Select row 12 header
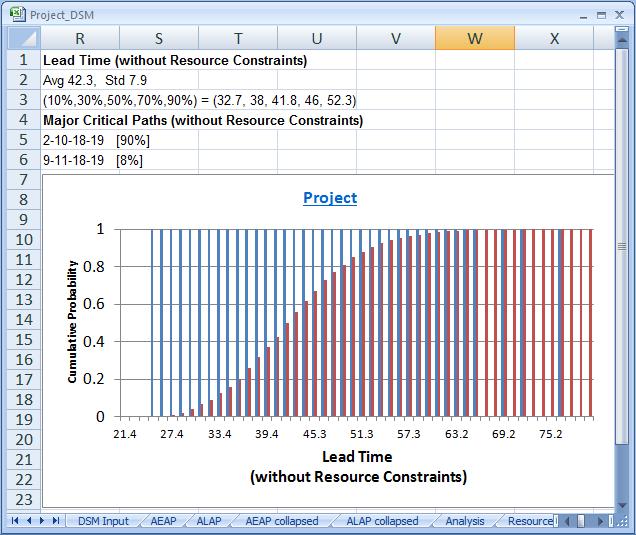This screenshot has height=535, width=636. tap(24, 279)
